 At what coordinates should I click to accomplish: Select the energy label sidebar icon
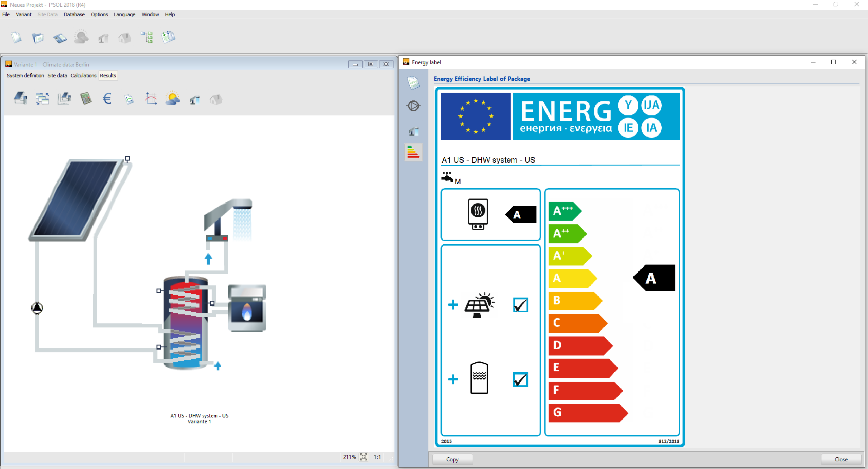413,152
